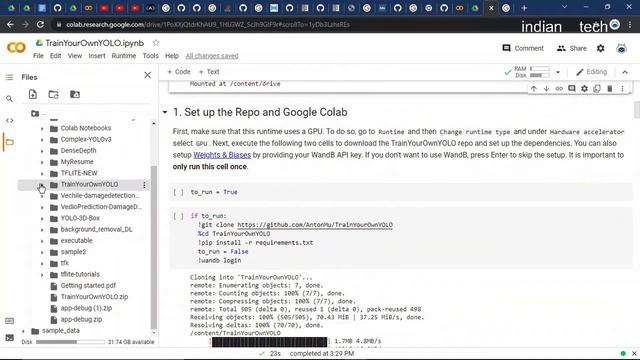Move cell up with the arrow icon
Image resolution: width=640 pixels, height=360 pixels.
tap(533, 89)
